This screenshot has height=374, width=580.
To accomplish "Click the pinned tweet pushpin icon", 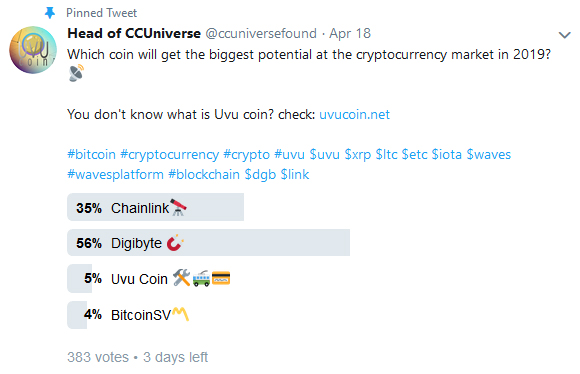I will pos(50,13).
